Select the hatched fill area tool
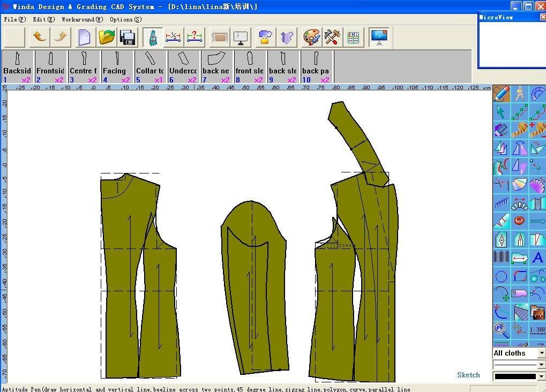This screenshot has width=546, height=392. pyautogui.click(x=520, y=312)
